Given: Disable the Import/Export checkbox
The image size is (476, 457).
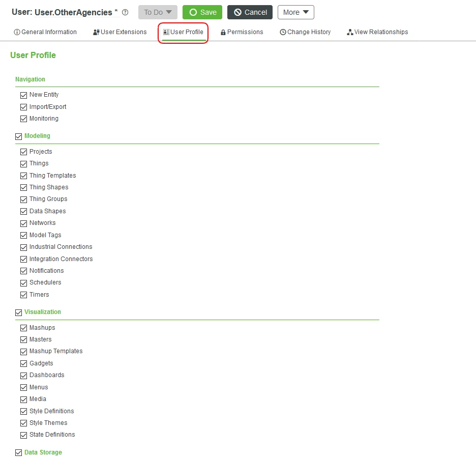Looking at the screenshot, I should tap(23, 106).
